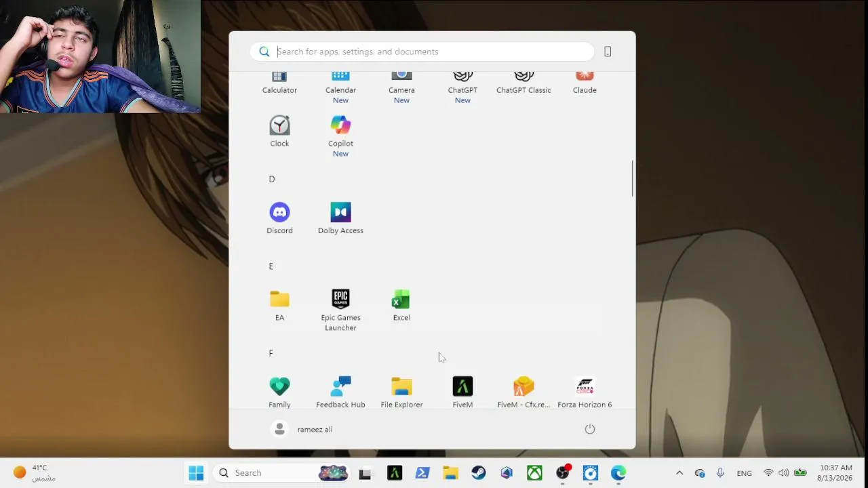
Task: Open taskbar Search box
Action: pyautogui.click(x=282, y=473)
